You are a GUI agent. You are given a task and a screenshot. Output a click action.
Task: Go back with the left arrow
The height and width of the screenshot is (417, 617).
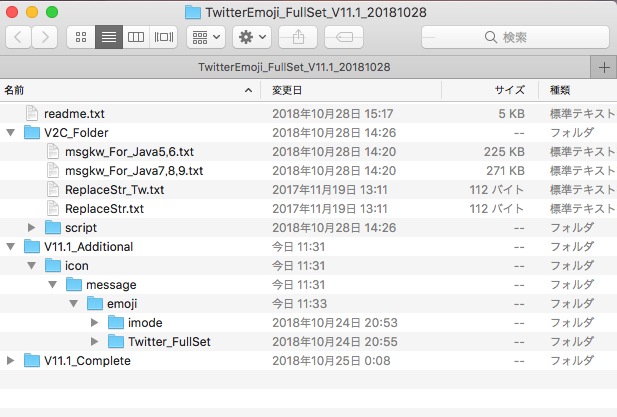point(18,37)
